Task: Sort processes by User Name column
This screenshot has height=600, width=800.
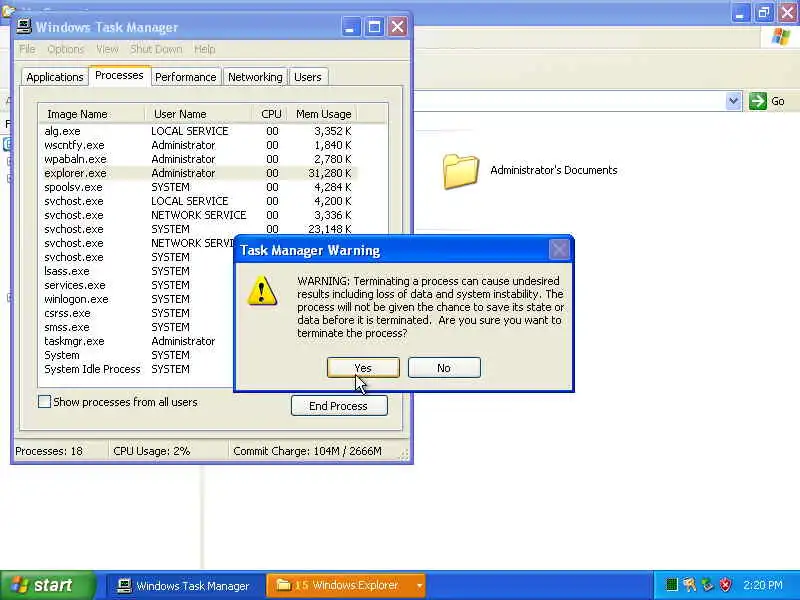Action: coord(198,114)
